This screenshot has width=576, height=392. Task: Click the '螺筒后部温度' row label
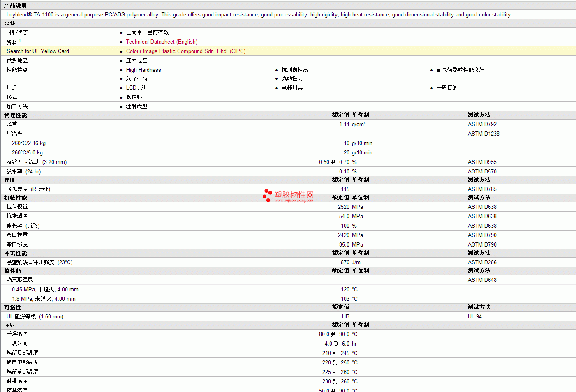[22, 353]
